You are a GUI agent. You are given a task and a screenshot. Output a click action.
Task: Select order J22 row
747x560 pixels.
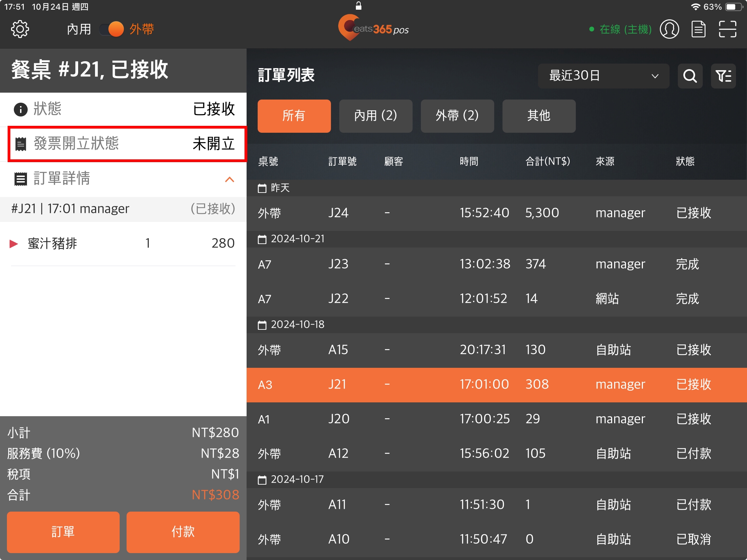(497, 299)
